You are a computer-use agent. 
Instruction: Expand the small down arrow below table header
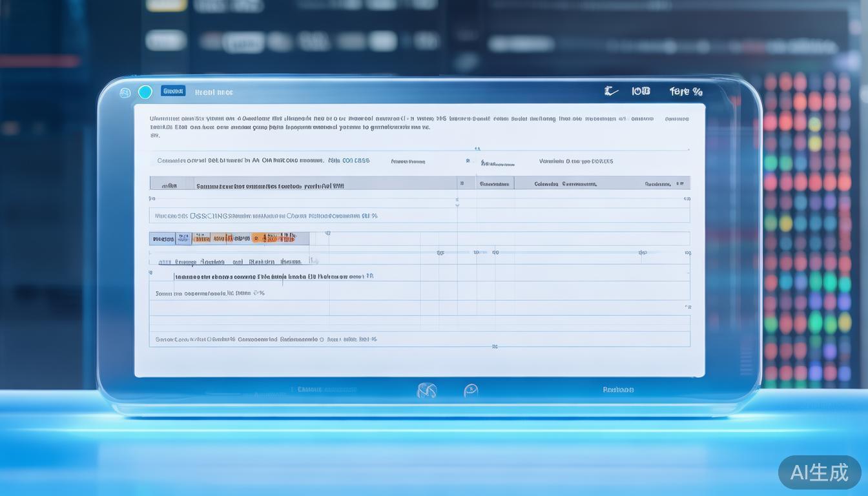pos(457,204)
